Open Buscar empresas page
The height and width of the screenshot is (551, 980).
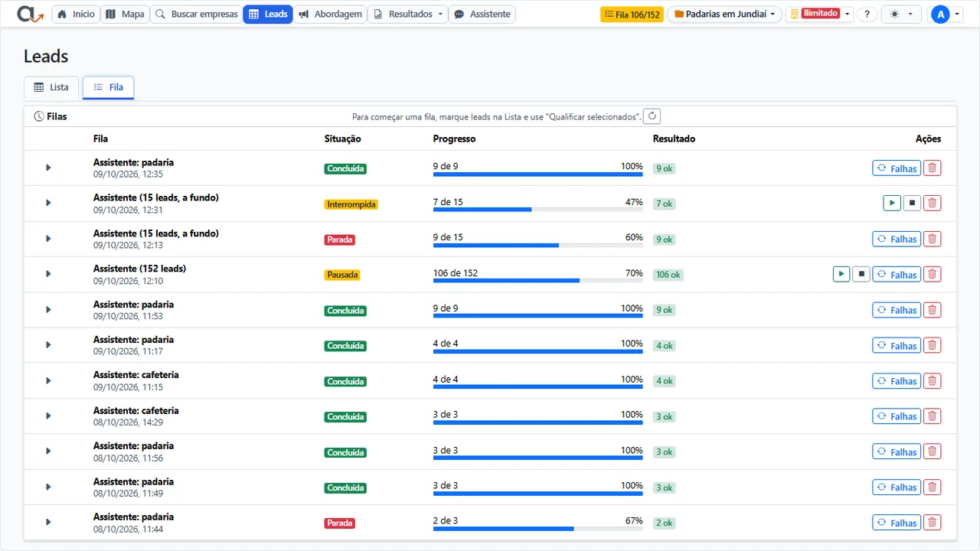[x=197, y=15]
